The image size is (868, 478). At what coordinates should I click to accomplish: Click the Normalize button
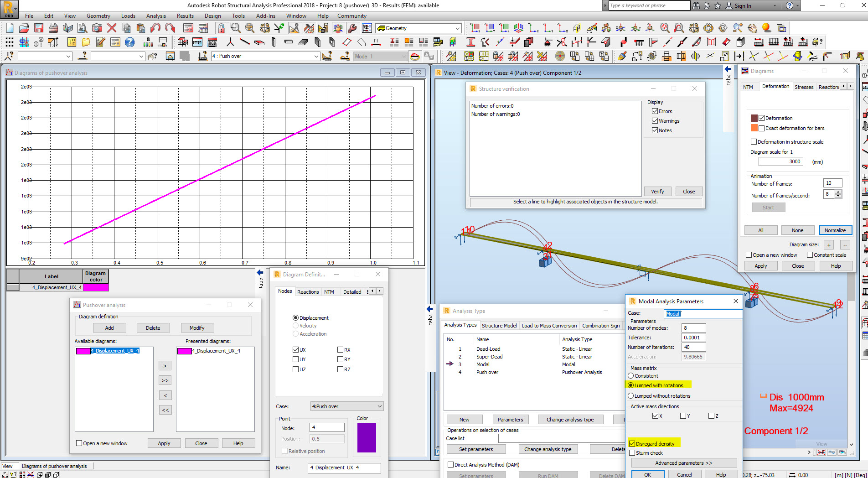point(835,230)
